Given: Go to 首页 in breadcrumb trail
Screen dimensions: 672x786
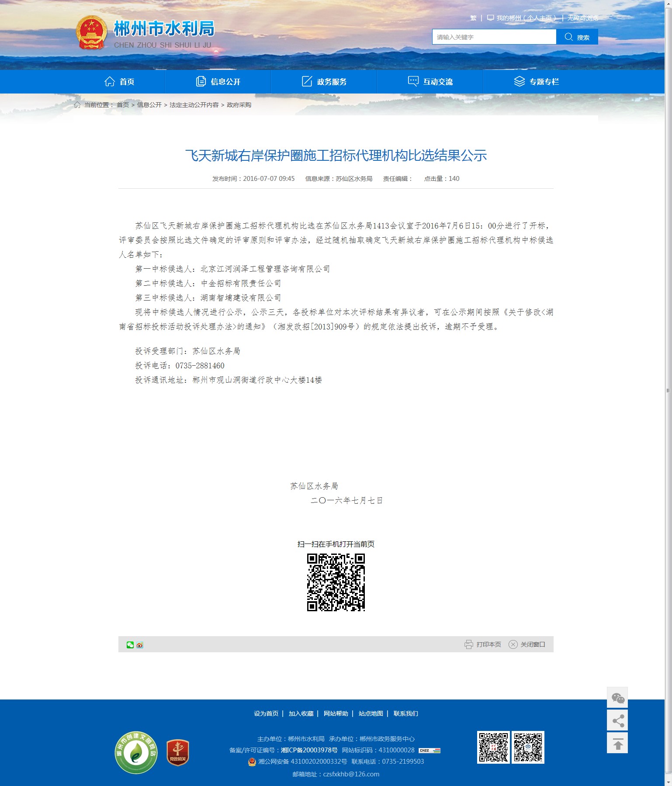Looking at the screenshot, I should tap(123, 105).
